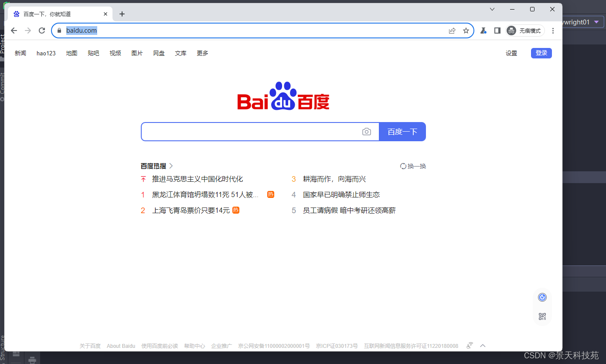Click the lock icon in address bar
Image resolution: width=606 pixels, height=364 pixels.
pos(59,31)
